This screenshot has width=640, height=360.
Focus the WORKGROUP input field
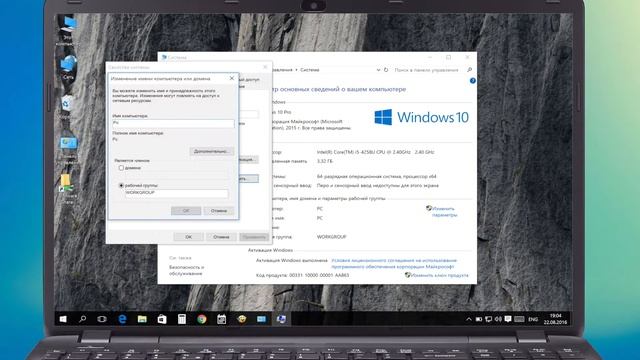point(177,193)
